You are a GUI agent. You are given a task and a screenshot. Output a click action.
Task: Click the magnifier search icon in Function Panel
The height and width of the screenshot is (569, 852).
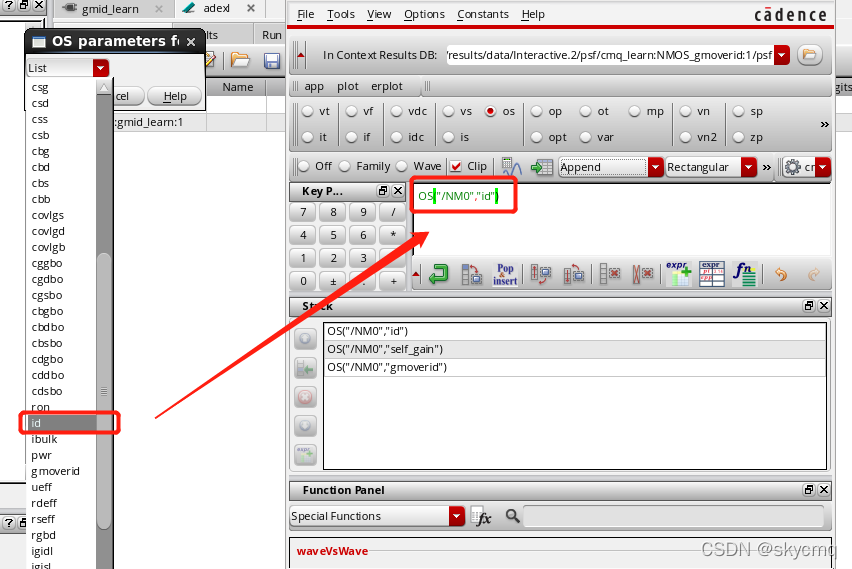(x=512, y=515)
